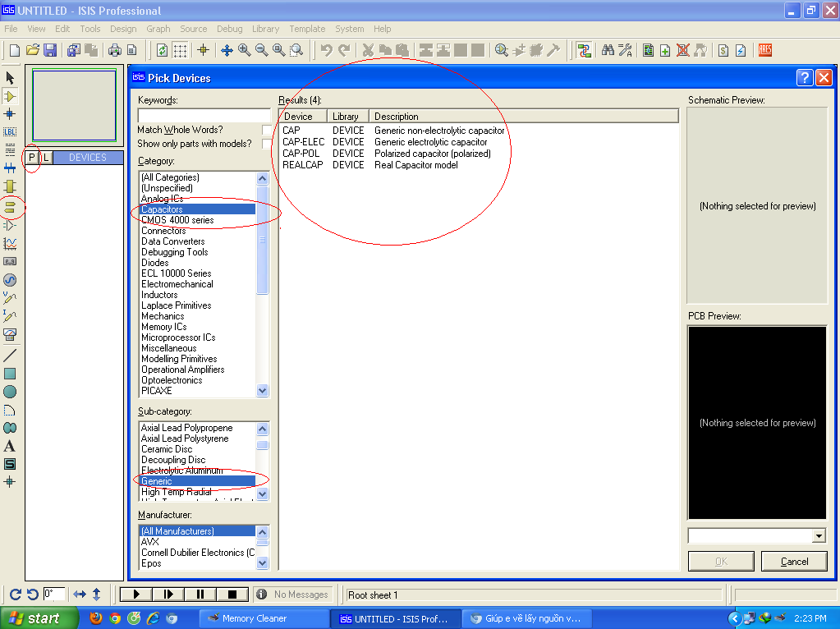Viewport: 840px width, 629px height.
Task: Open the Template menu
Action: pyautogui.click(x=307, y=29)
